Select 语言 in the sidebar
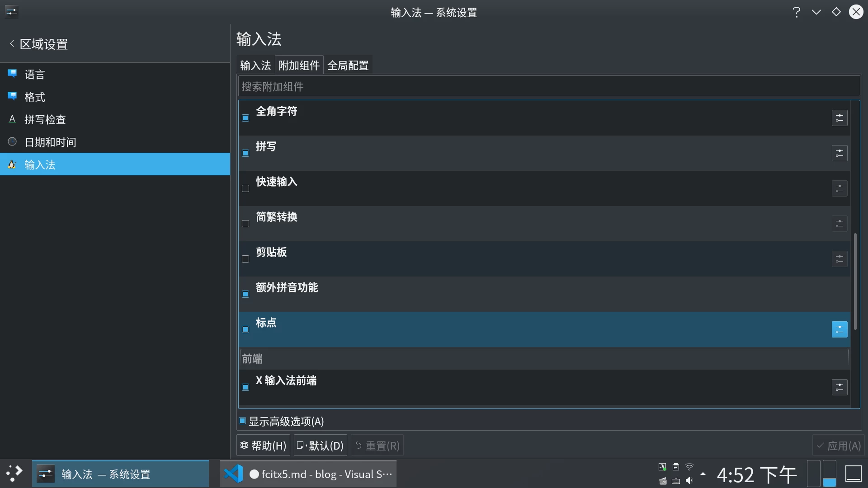Screen dimensions: 868x488 [x=115, y=74]
